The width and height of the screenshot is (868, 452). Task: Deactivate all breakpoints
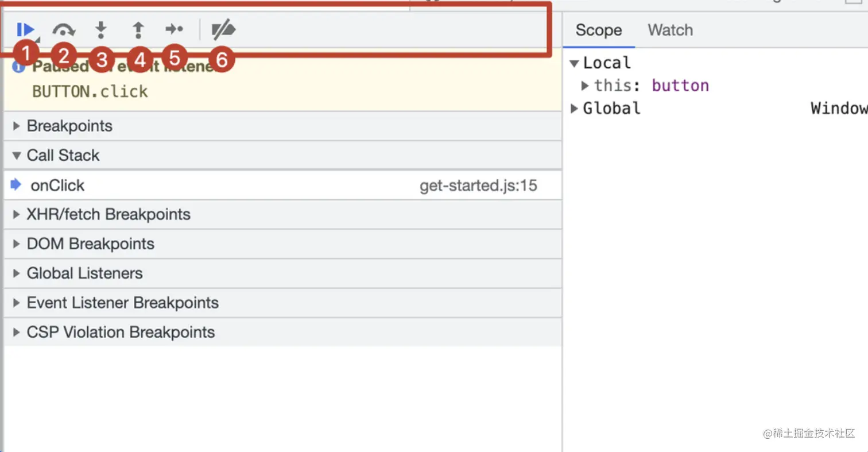pos(223,29)
